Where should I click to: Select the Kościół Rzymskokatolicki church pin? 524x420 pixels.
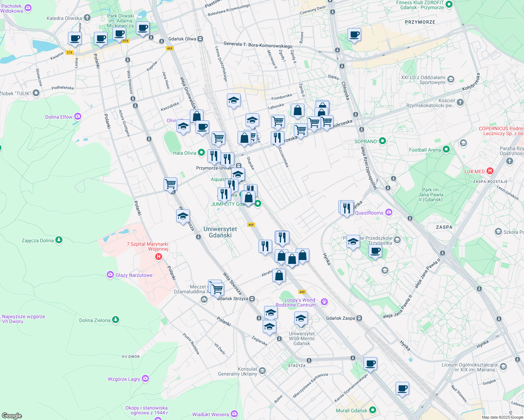[460, 103]
